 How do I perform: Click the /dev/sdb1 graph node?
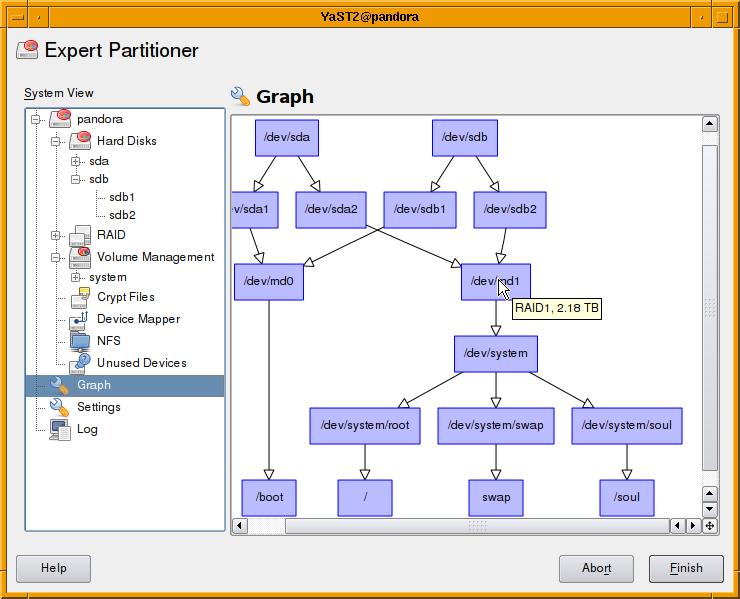click(420, 210)
